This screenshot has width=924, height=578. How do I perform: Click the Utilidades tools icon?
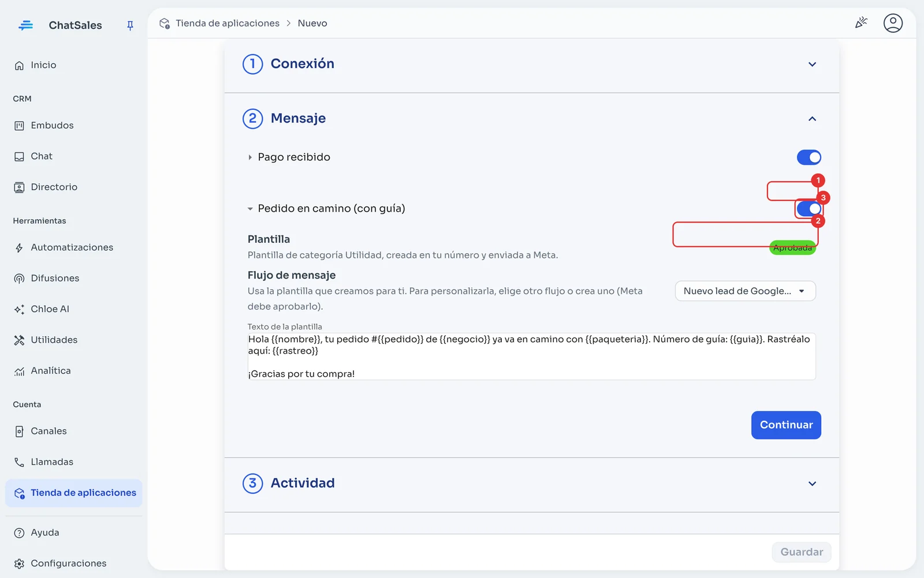(x=19, y=340)
